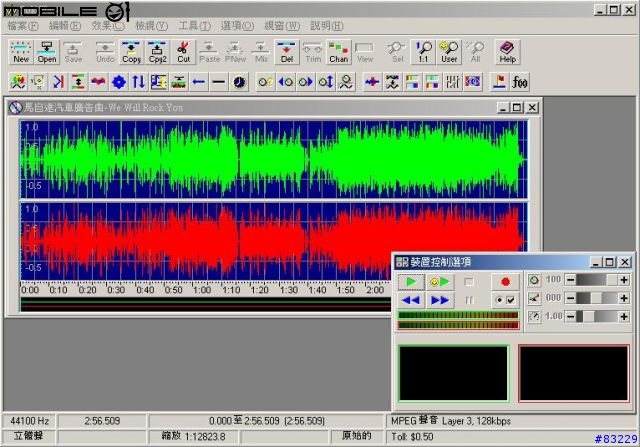Image resolution: width=640 pixels, height=447 pixels.
Task: Click the Copy toolbar button
Action: pyautogui.click(x=131, y=52)
